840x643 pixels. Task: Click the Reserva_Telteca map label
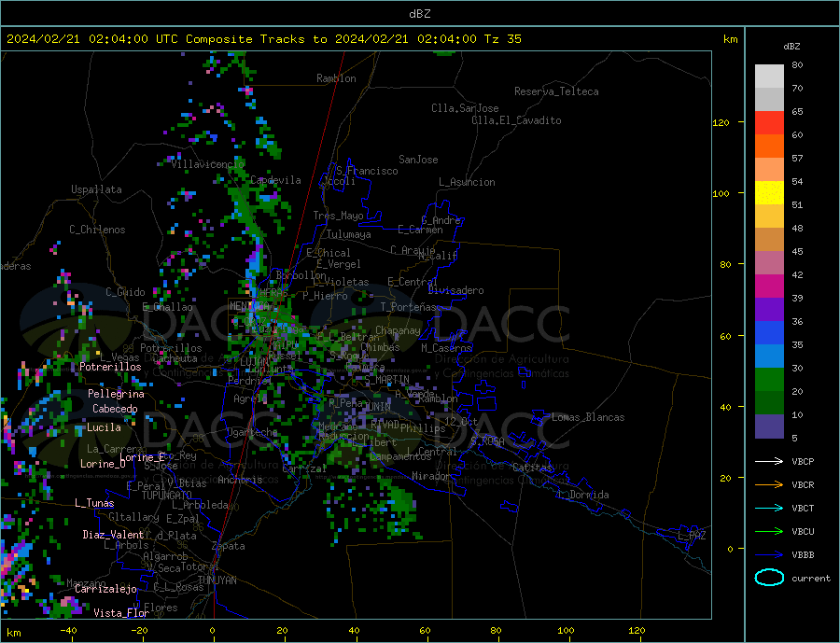click(556, 91)
